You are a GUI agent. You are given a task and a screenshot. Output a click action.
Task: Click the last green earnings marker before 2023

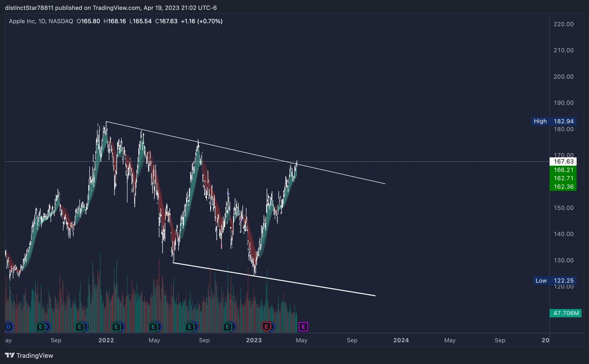pyautogui.click(x=227, y=326)
